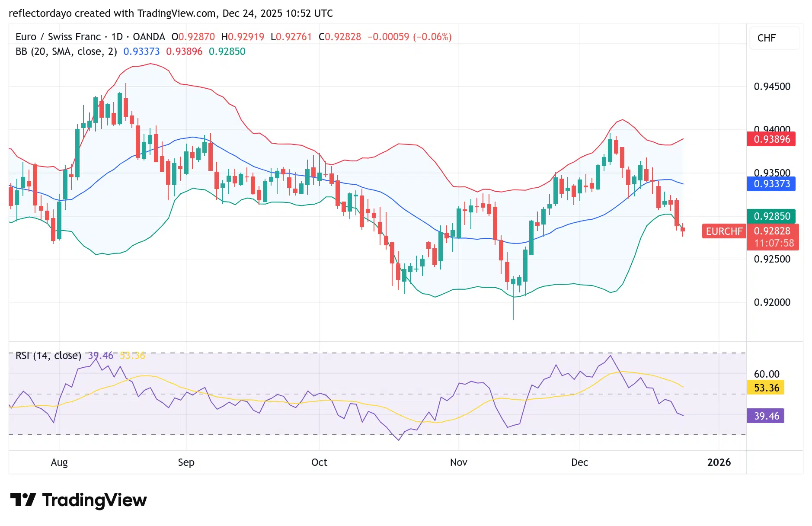Select the red upper band 0.93896 price label
Screen dimensions: 812x526
coord(771,139)
